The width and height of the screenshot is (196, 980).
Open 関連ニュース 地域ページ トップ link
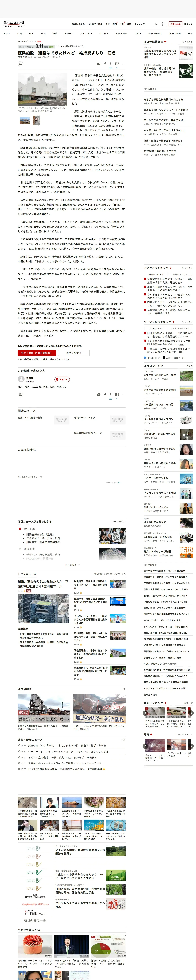[x=84, y=417]
